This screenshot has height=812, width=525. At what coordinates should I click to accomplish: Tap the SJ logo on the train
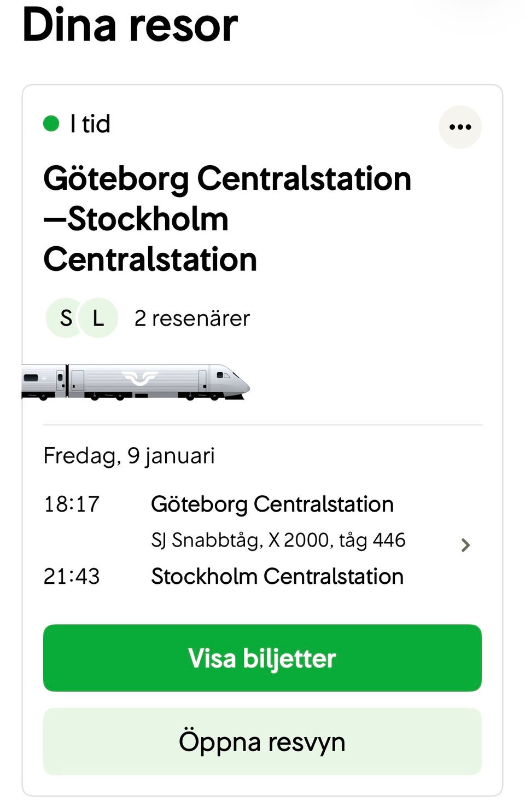[139, 378]
